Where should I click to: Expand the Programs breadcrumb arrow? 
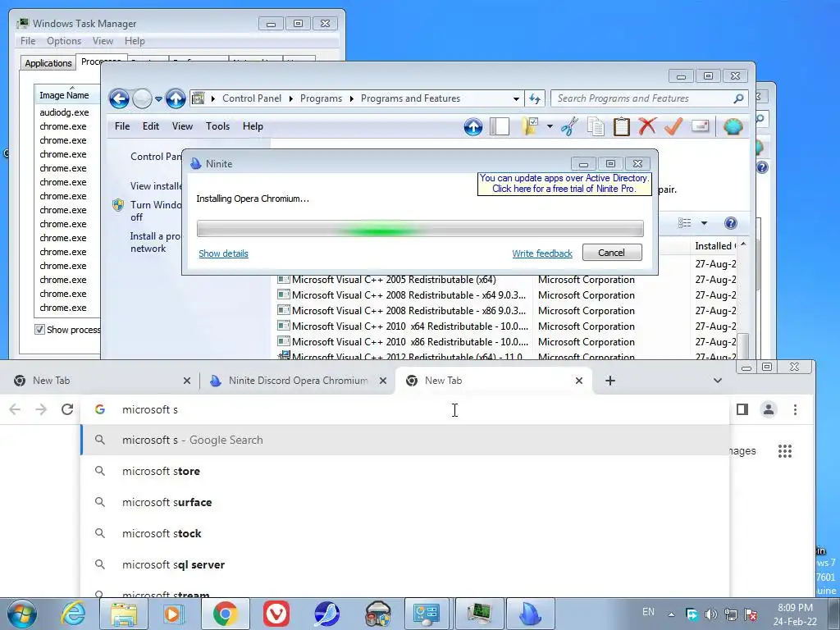click(352, 98)
